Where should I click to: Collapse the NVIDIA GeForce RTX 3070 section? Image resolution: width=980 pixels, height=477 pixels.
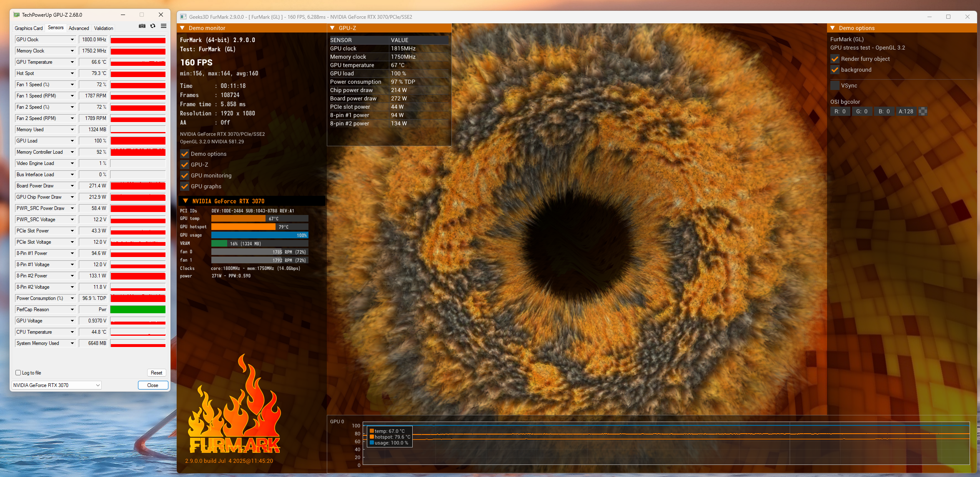coord(185,201)
